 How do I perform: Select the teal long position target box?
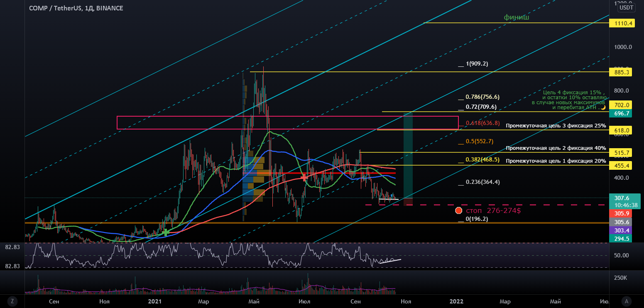coord(408,155)
